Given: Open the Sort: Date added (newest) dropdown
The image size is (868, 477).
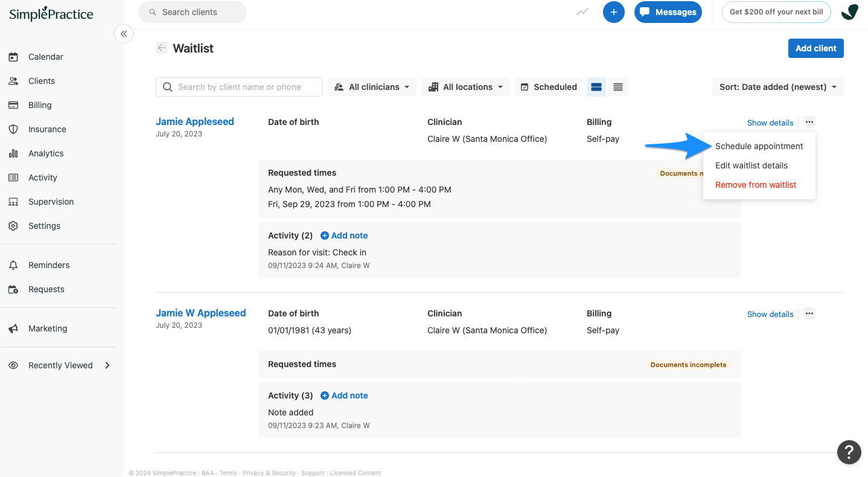Looking at the screenshot, I should click(x=778, y=87).
